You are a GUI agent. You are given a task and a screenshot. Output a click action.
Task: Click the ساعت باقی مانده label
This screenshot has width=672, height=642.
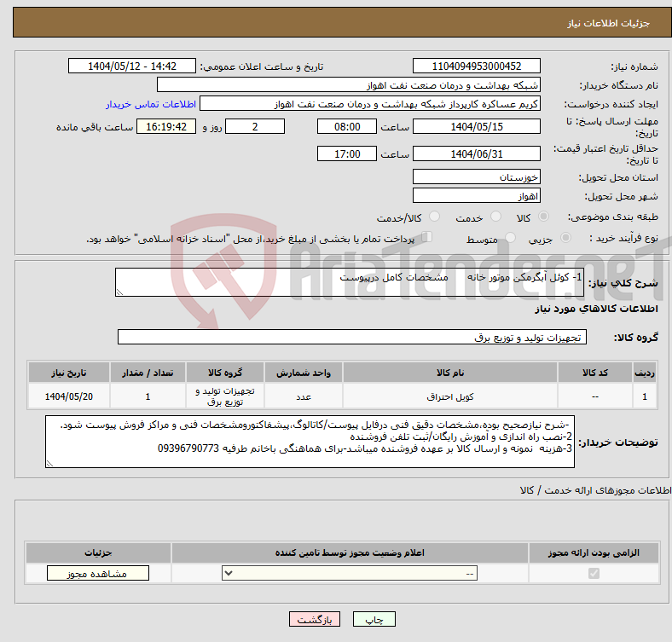click(95, 127)
